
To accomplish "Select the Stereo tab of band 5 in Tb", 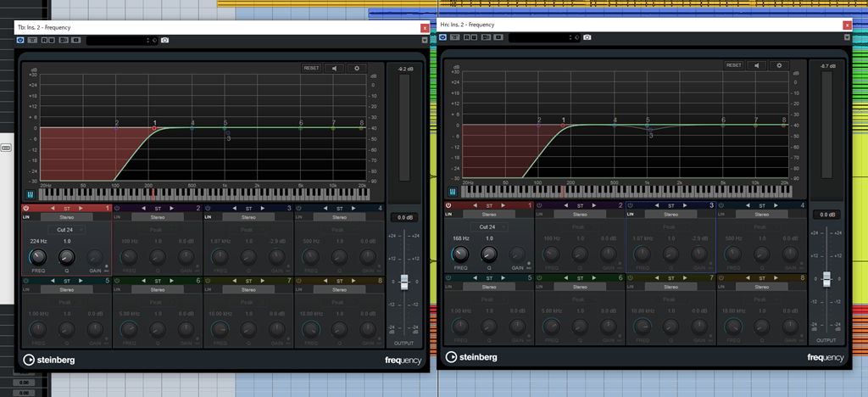I will tap(67, 289).
